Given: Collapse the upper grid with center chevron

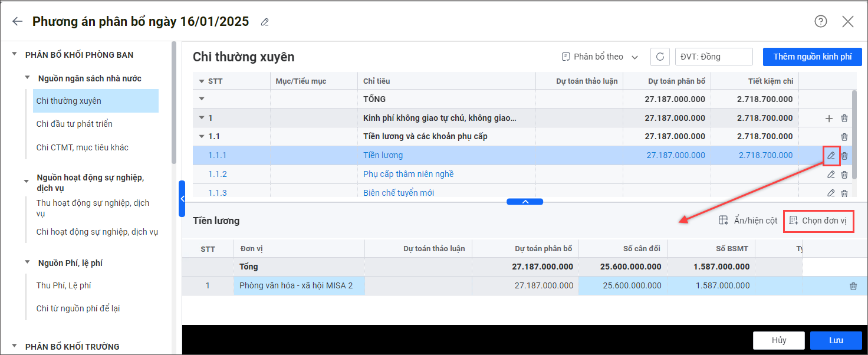Looking at the screenshot, I should point(525,202).
